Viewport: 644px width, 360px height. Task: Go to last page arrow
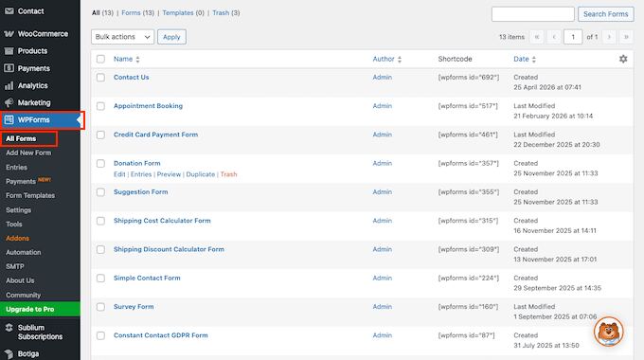pos(626,37)
